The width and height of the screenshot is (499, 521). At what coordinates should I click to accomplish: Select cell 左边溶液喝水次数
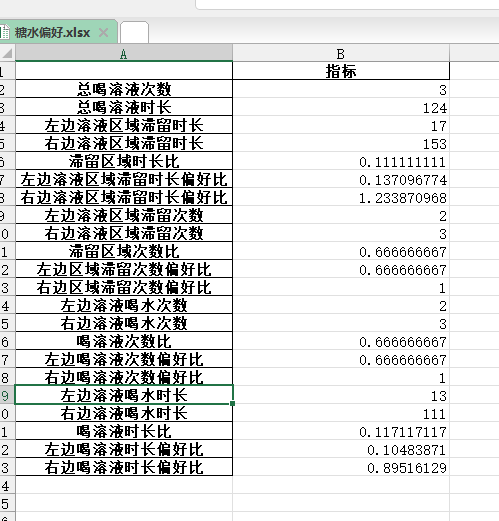[124, 305]
